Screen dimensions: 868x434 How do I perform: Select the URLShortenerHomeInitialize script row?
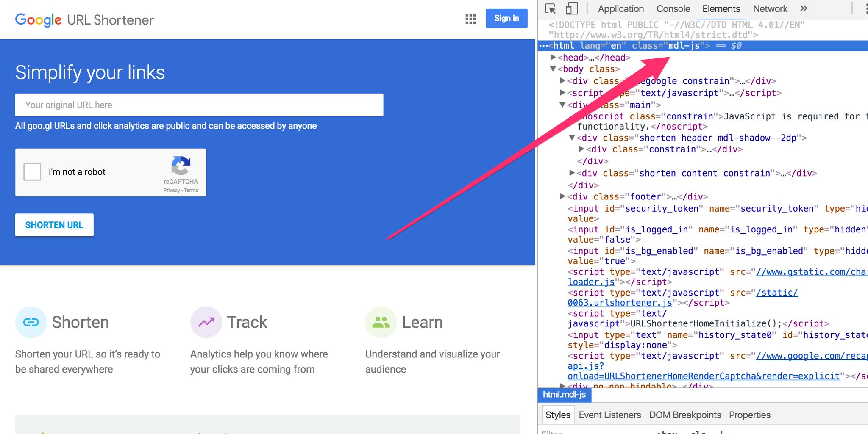click(698, 318)
